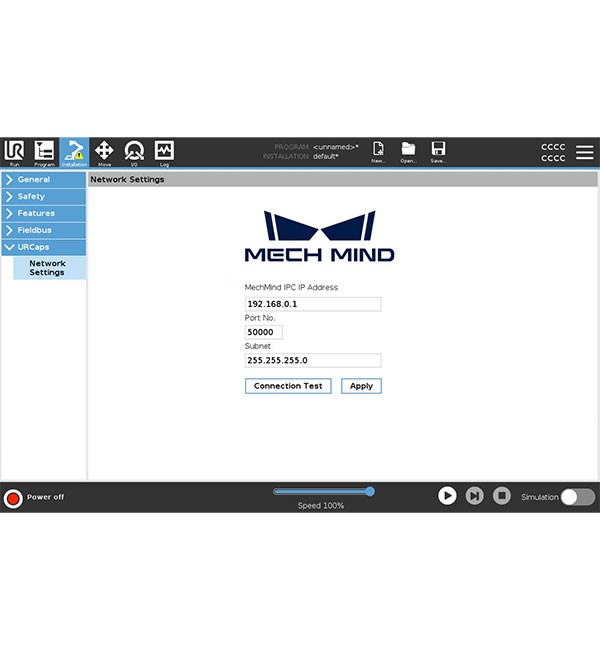Start the program with Play button
The image size is (600, 650).
click(x=447, y=496)
